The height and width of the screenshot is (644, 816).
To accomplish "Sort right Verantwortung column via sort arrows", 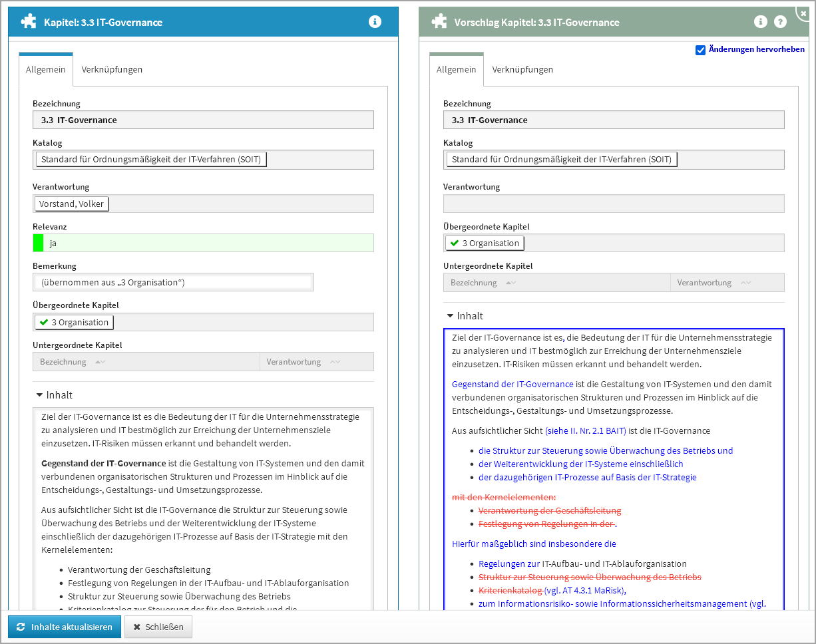I will tap(745, 283).
